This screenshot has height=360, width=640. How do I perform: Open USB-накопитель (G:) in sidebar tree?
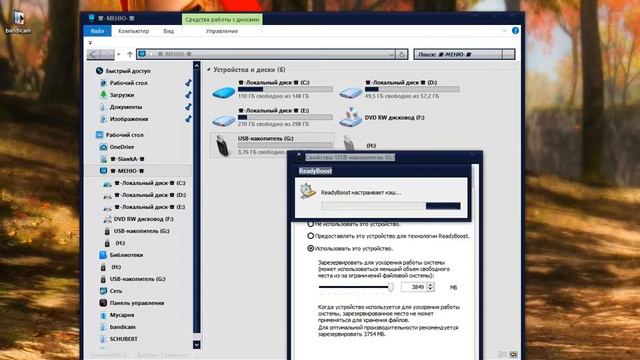(137, 231)
